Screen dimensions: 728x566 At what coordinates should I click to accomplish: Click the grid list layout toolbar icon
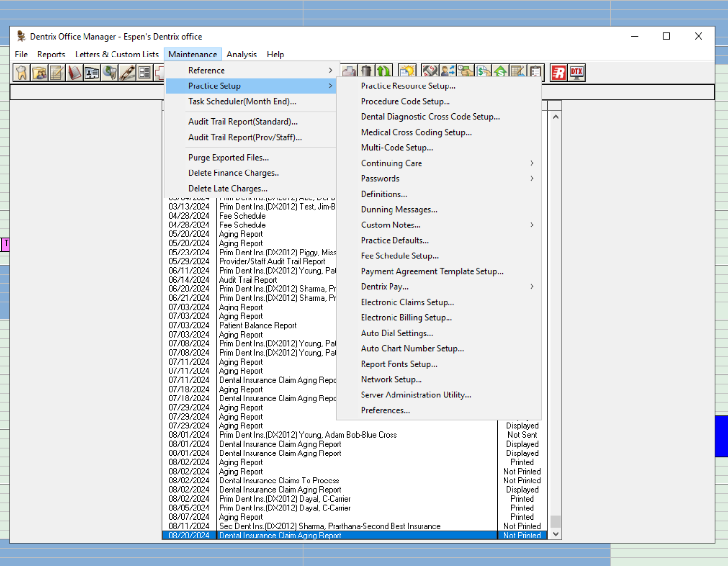pos(145,73)
